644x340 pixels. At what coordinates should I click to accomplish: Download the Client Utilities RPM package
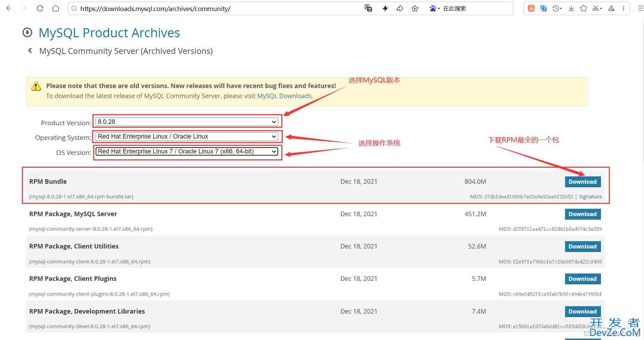[x=582, y=246]
